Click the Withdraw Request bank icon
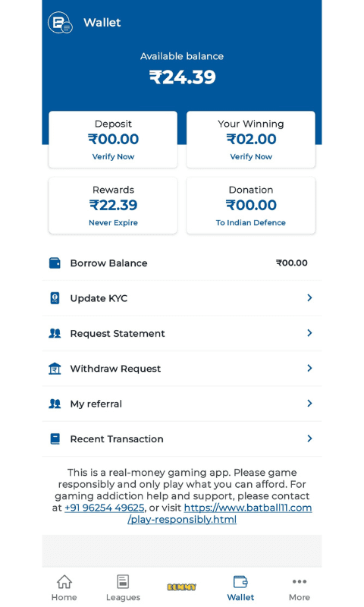Viewport: 364px width, 607px height. pos(55,369)
